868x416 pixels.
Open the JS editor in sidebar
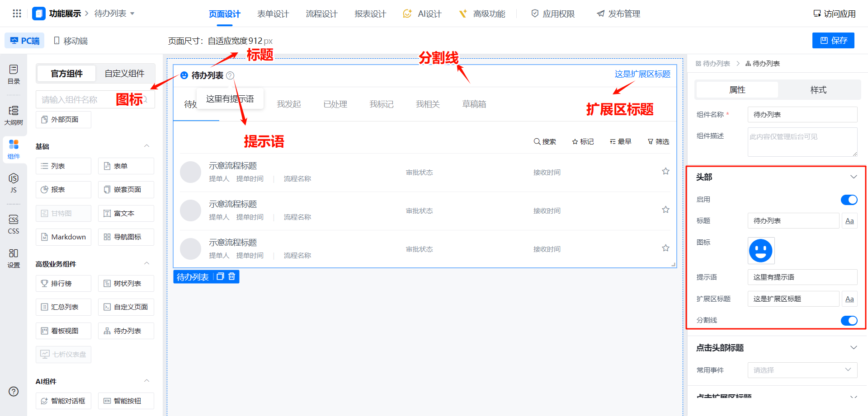14,182
